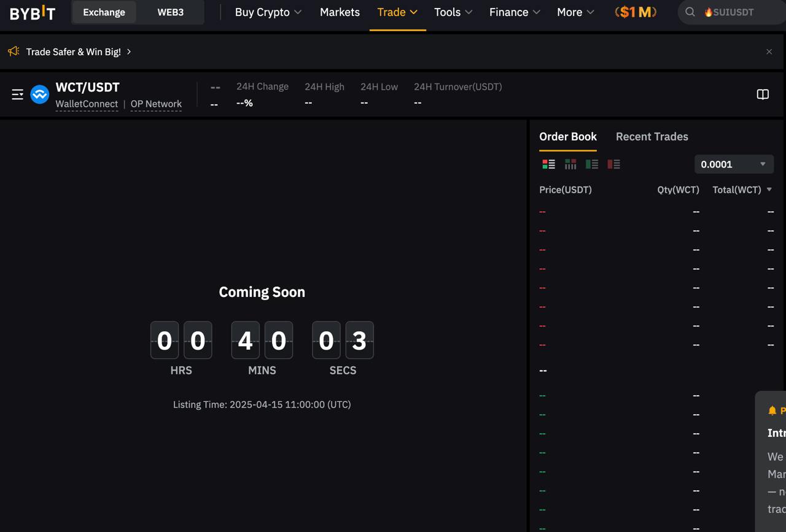Open the OP Network link
This screenshot has height=532, width=786.
(156, 104)
